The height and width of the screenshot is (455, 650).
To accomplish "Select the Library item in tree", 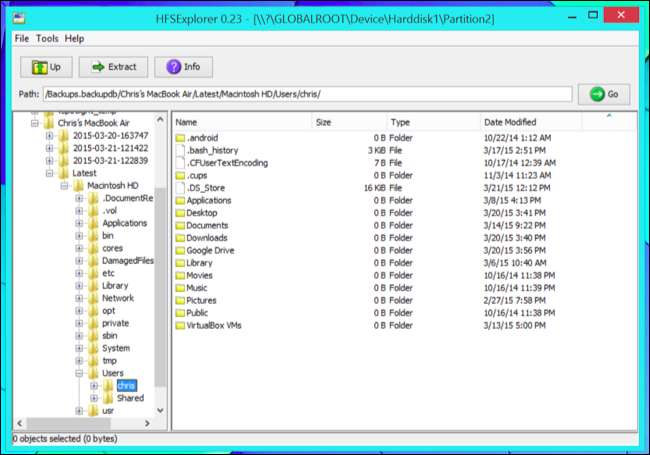I will pos(115,286).
